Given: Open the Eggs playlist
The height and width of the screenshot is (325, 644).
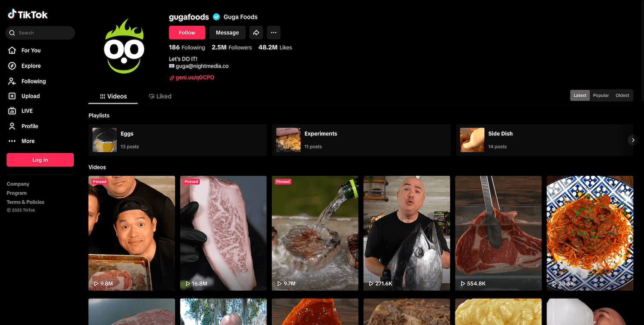Looking at the screenshot, I should pos(178,140).
